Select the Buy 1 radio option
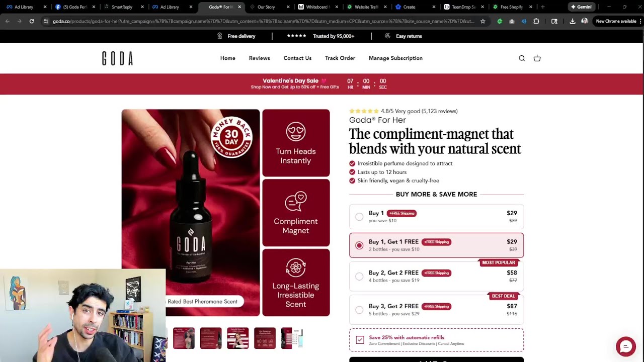644x362 pixels. [x=359, y=217]
